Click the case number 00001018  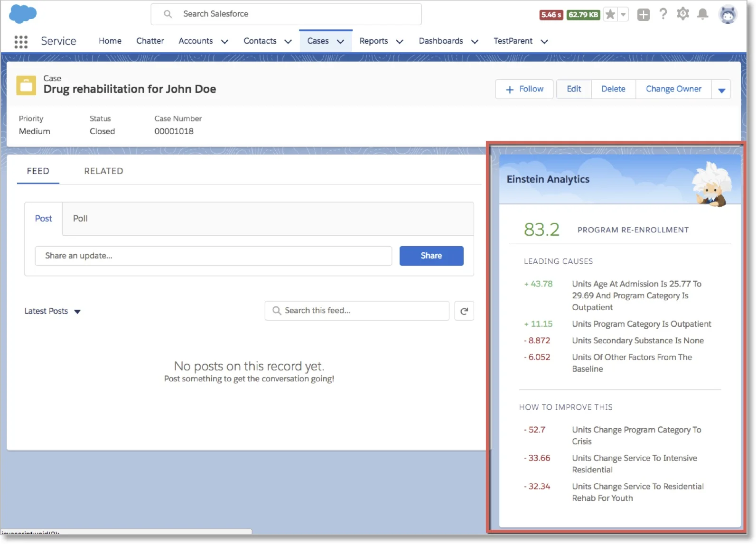(x=174, y=131)
